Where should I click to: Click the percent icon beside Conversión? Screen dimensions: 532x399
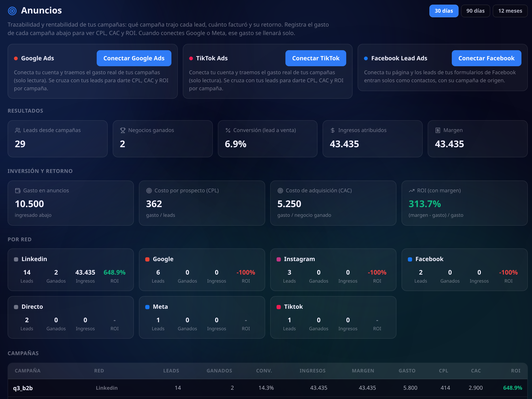tap(228, 130)
